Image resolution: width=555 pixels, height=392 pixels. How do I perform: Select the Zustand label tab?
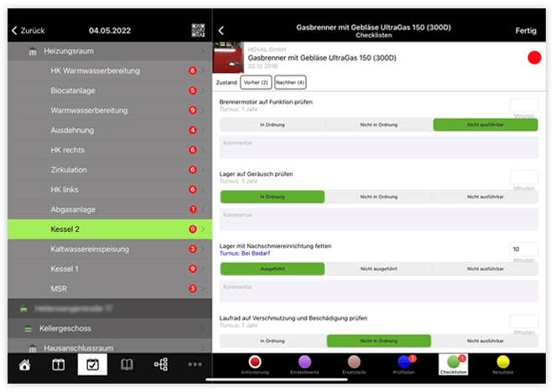click(226, 82)
